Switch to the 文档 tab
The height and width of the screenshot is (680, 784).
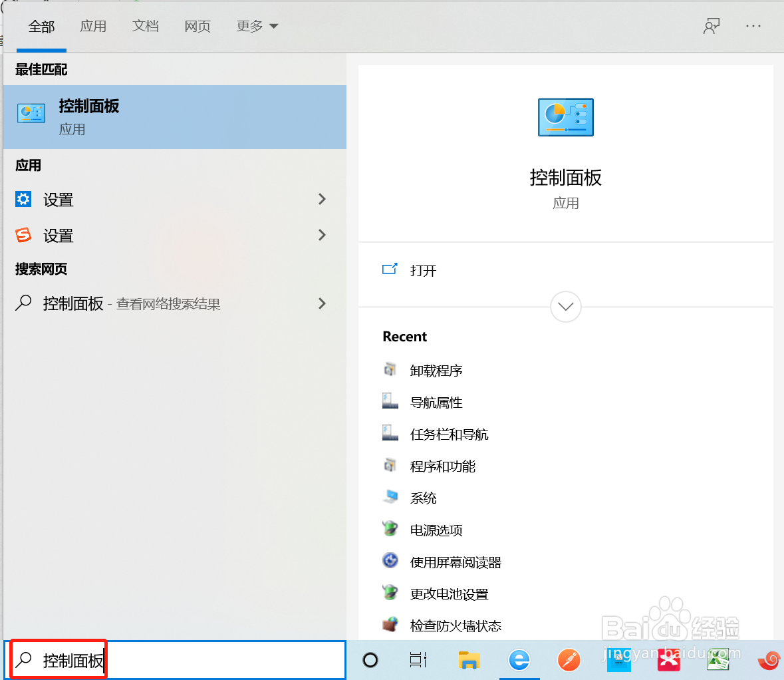pos(146,26)
